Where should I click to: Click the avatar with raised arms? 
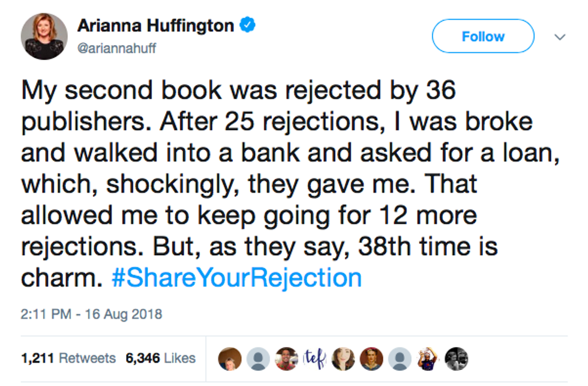[x=428, y=359]
